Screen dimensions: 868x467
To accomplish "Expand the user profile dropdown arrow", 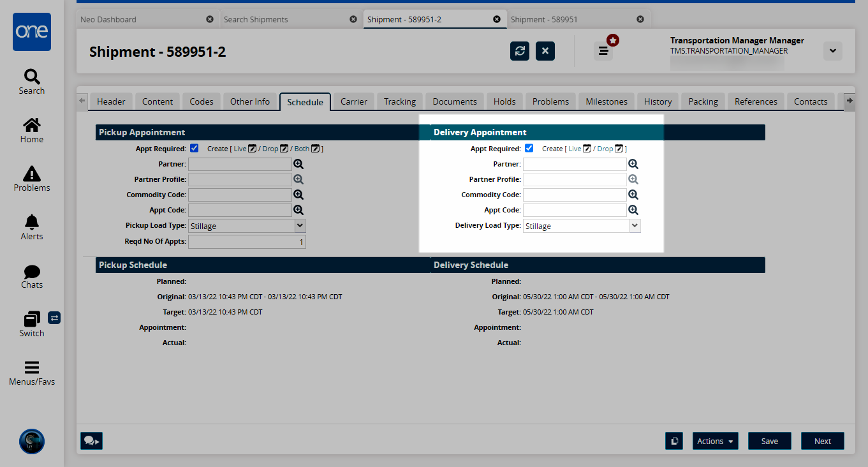I will tap(833, 51).
